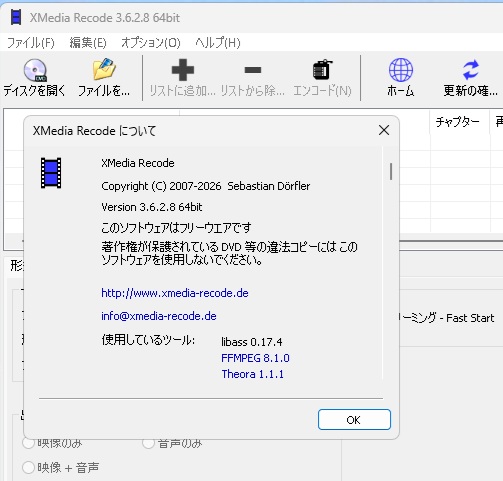Image resolution: width=503 pixels, height=481 pixels.
Task: Click the ディスクを開く disc icon
Action: [x=35, y=70]
